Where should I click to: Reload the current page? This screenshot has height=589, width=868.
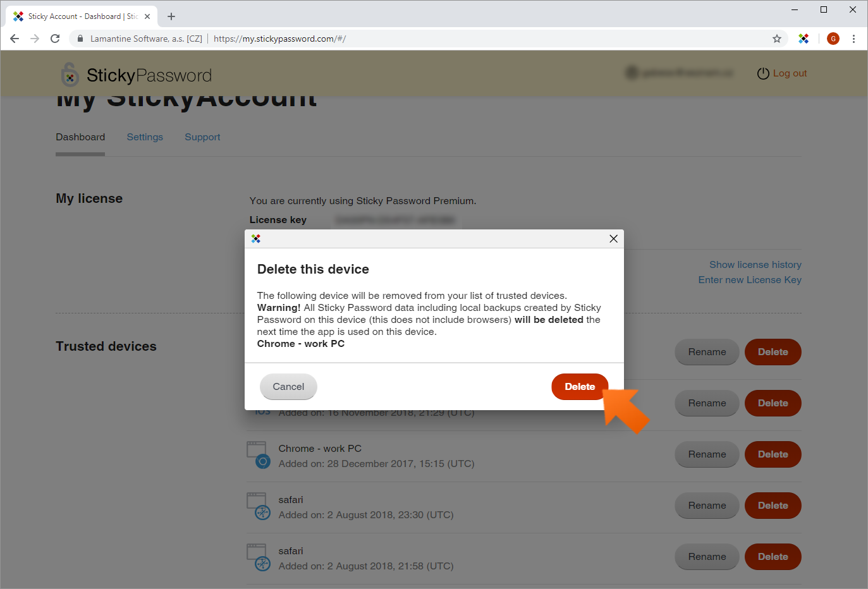pos(55,39)
